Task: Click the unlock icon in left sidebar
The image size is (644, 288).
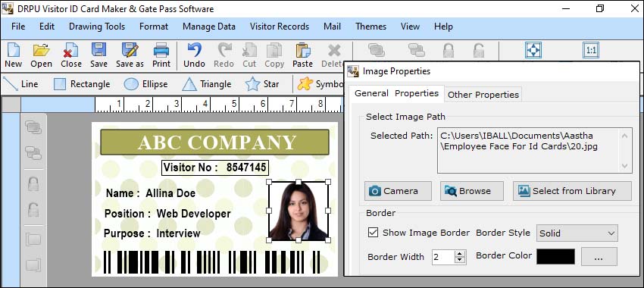Action: click(33, 210)
